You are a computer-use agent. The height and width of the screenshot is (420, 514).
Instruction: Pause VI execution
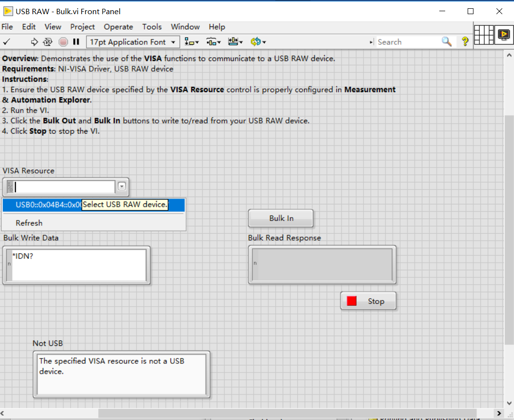pyautogui.click(x=76, y=42)
